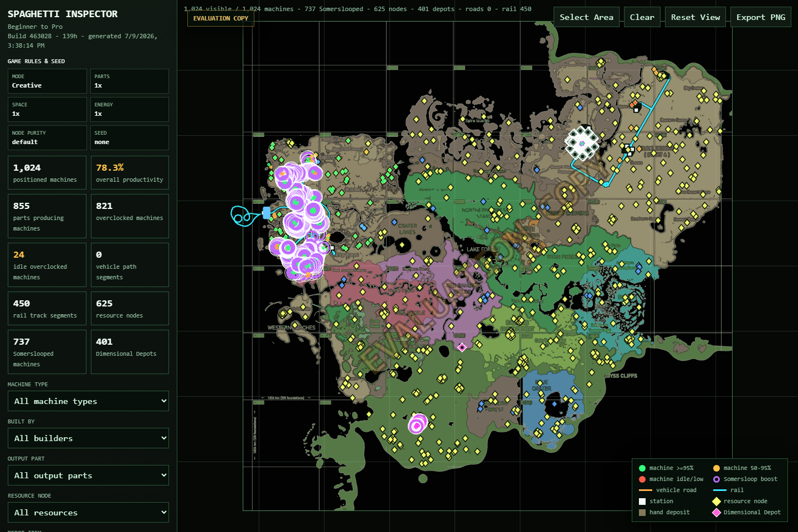The width and height of the screenshot is (798, 532).
Task: Click the Select Area button
Action: coord(586,17)
